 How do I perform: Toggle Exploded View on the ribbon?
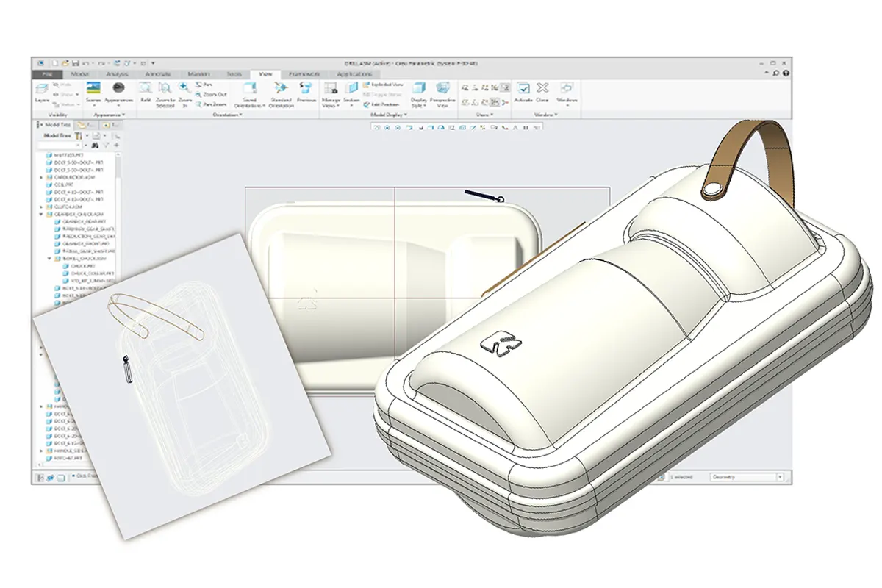[x=381, y=85]
